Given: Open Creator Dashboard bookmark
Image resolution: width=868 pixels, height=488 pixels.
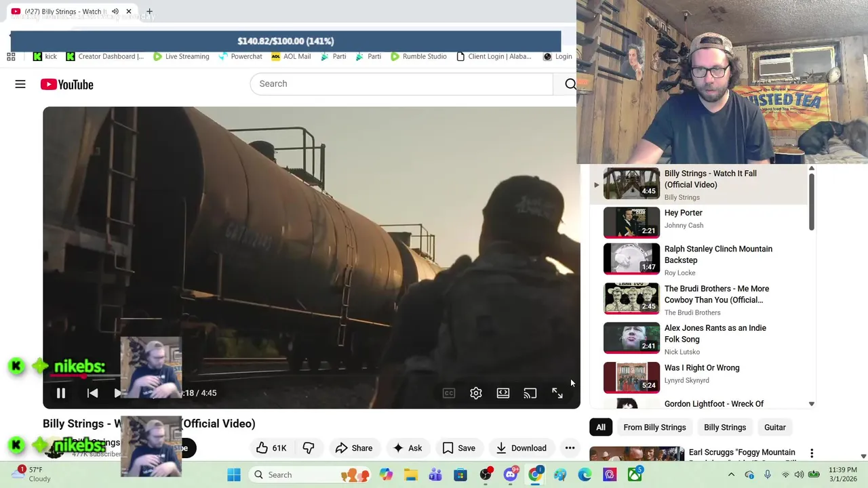Looking at the screenshot, I should point(104,56).
